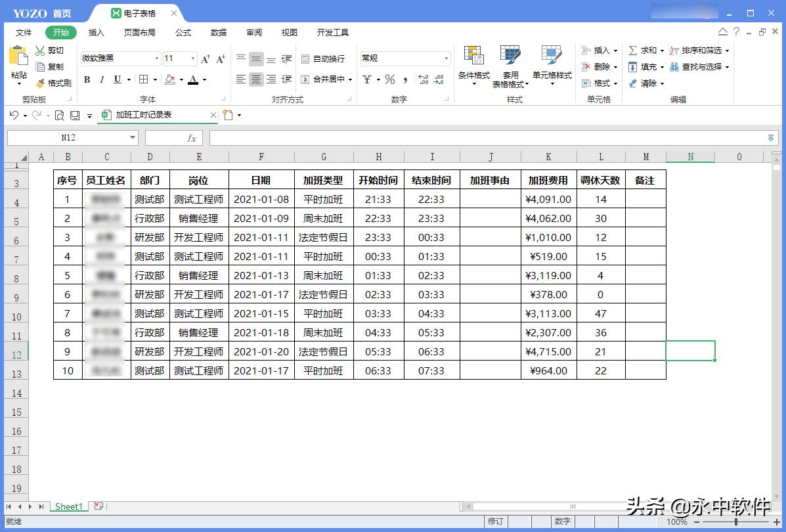Click the Wrap Text (自动换行) icon
The width and height of the screenshot is (786, 532).
click(325, 58)
